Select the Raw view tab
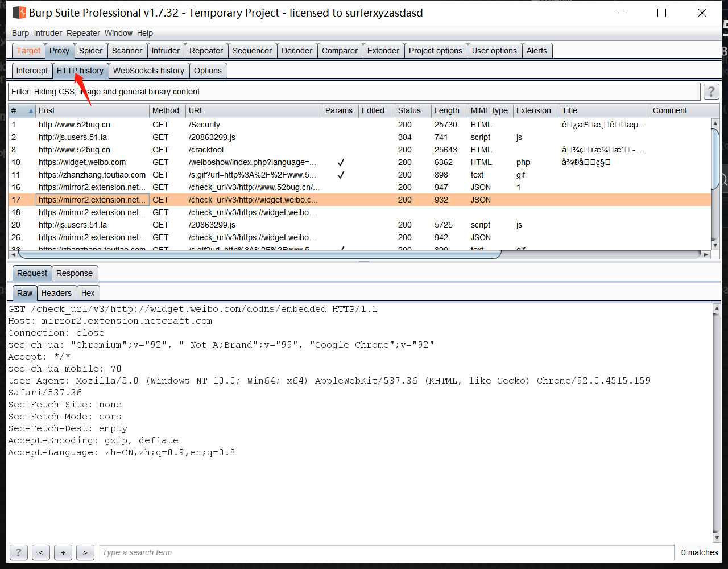Image resolution: width=728 pixels, height=569 pixels. coord(25,293)
